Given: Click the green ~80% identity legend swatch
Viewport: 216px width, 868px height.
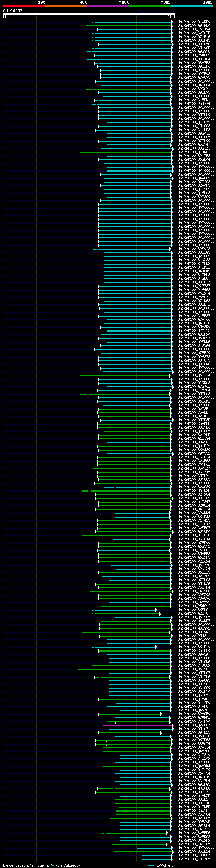Looking at the screenshot, I should (150, 6).
